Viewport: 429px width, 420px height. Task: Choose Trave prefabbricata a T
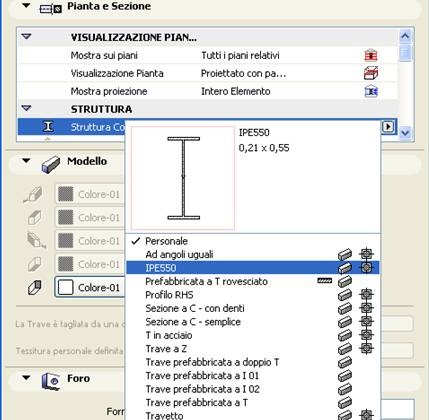pyautogui.click(x=197, y=403)
